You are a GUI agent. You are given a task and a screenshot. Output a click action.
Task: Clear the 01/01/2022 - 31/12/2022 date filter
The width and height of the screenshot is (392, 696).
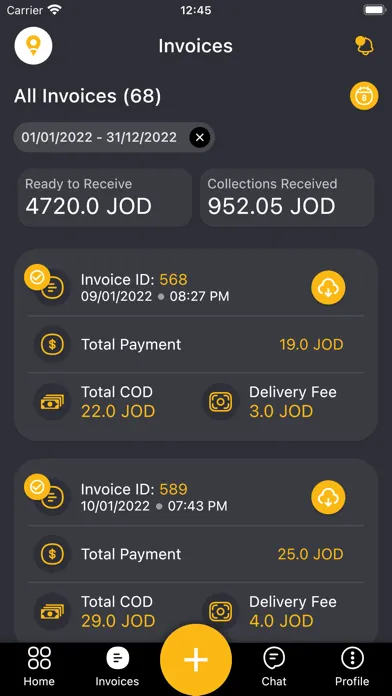pos(200,138)
